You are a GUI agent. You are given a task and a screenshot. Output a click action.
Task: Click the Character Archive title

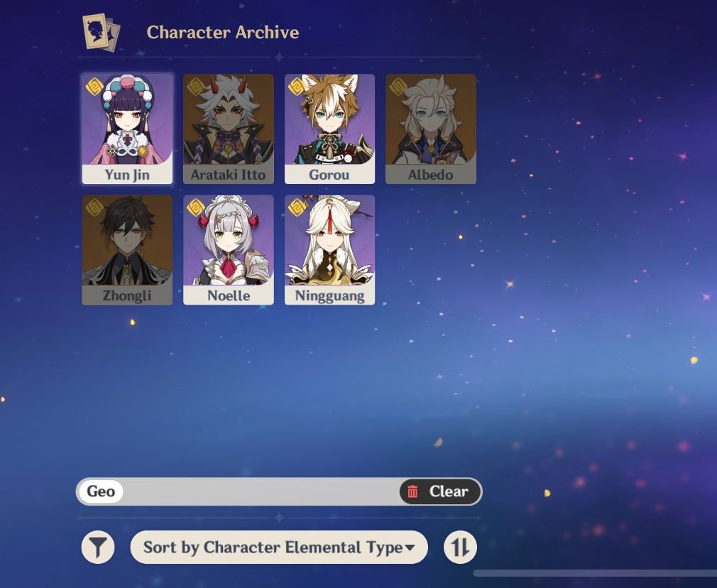(223, 33)
